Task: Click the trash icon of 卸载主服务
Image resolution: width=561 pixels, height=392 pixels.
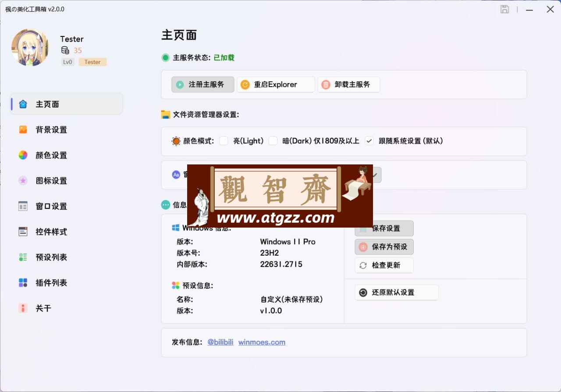Action: click(x=326, y=85)
